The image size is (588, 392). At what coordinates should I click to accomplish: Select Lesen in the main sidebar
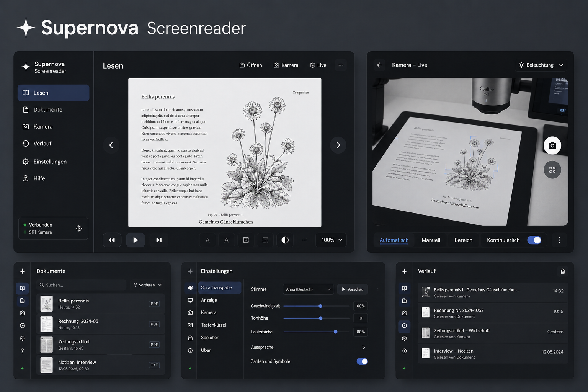[53, 93]
